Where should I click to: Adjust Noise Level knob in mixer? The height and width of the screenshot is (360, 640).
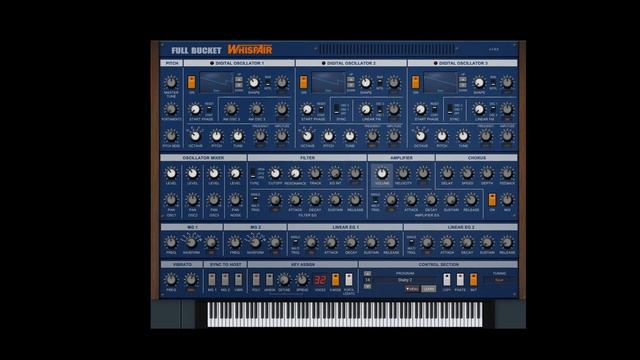235,173
